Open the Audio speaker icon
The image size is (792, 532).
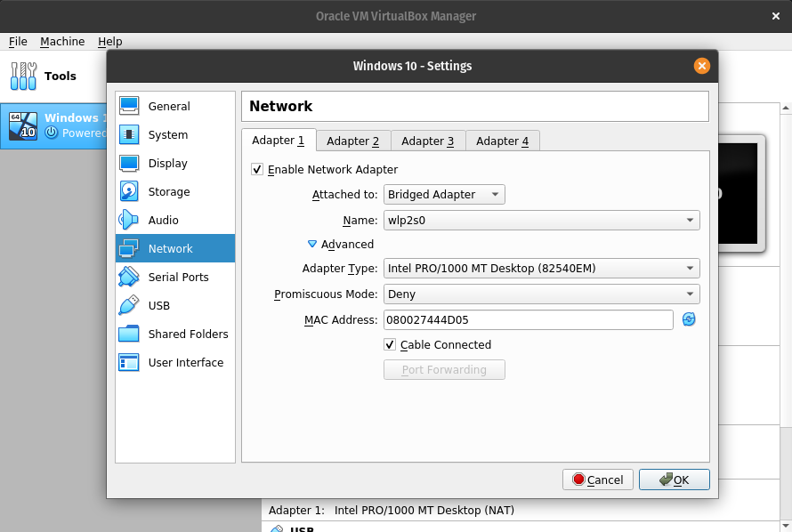point(129,220)
